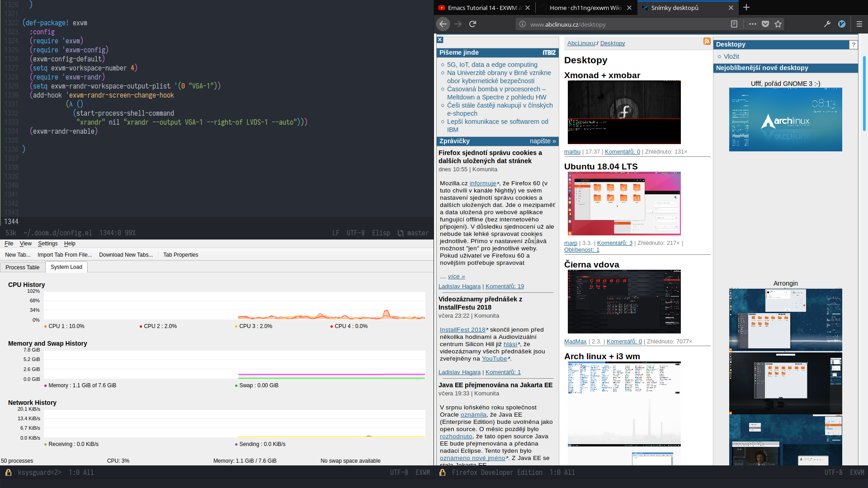Screen dimensions: 868x488
Task: Click the Firefox forward arrow
Action: click(x=458, y=24)
